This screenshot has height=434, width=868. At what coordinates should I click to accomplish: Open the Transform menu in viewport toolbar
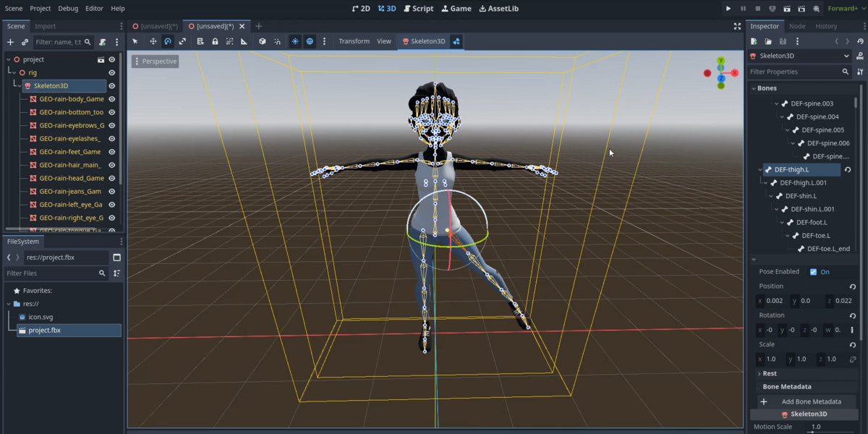tap(354, 41)
